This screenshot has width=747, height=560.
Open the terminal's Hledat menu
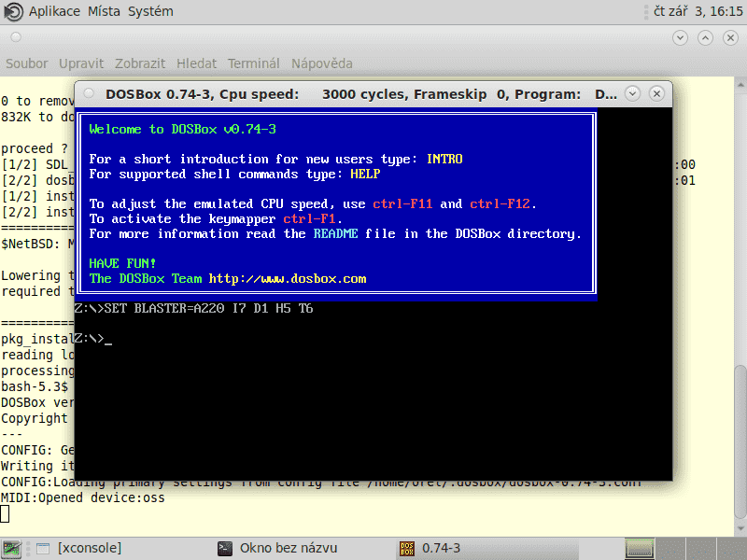tap(196, 63)
